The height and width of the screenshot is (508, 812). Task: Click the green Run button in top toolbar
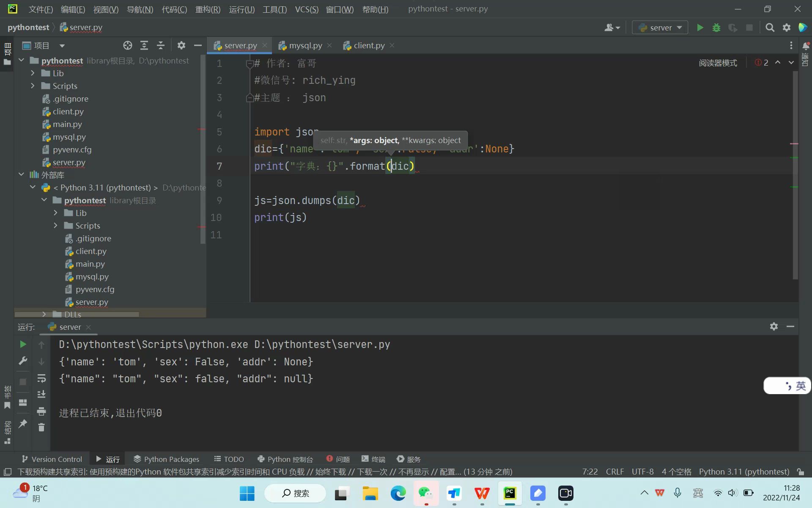(700, 28)
